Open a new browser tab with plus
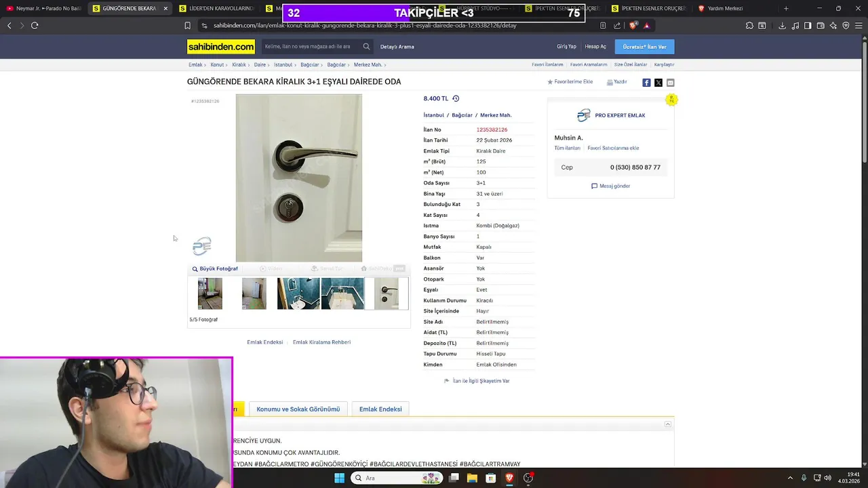Screen dimensions: 868x488 click(x=786, y=8)
